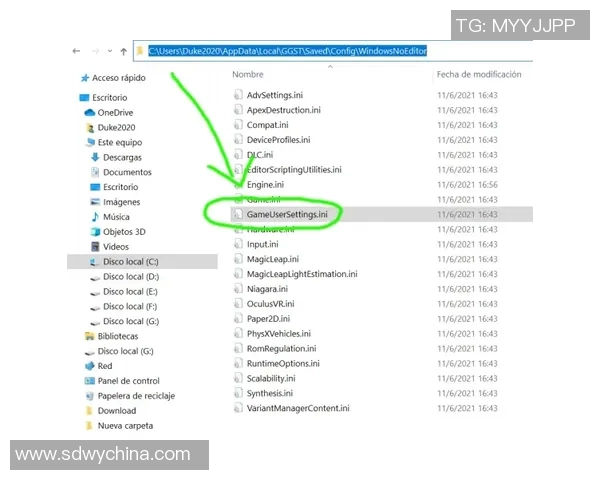
Task: Click the Música note icon
Action: 95,216
